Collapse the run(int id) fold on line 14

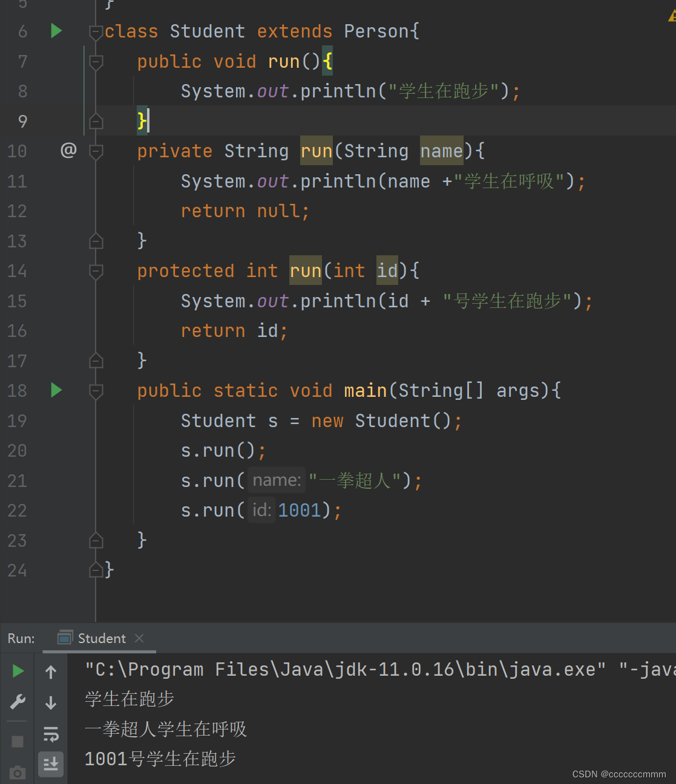pyautogui.click(x=96, y=271)
